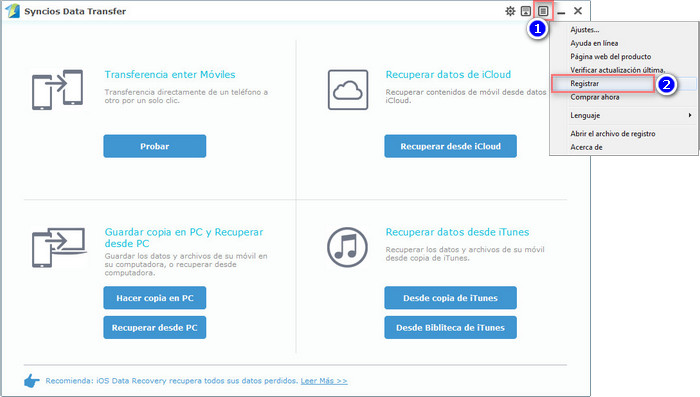Click the pointing hand recommendation icon
The image size is (700, 397).
[x=32, y=381]
